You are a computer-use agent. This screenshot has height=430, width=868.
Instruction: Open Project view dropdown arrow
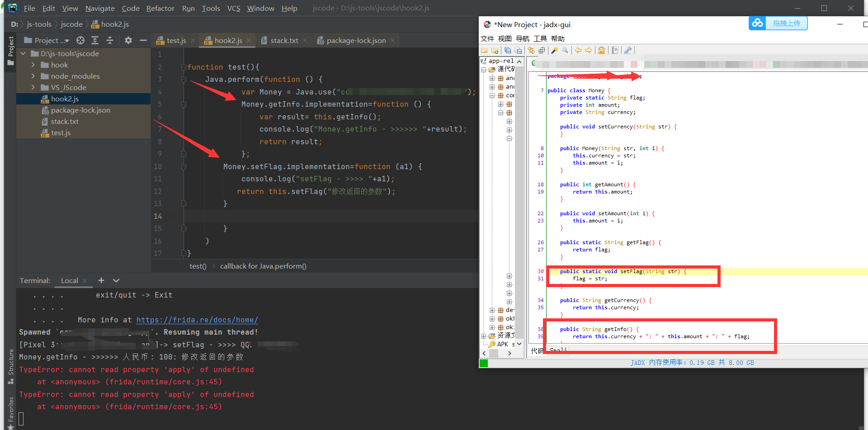(x=67, y=41)
